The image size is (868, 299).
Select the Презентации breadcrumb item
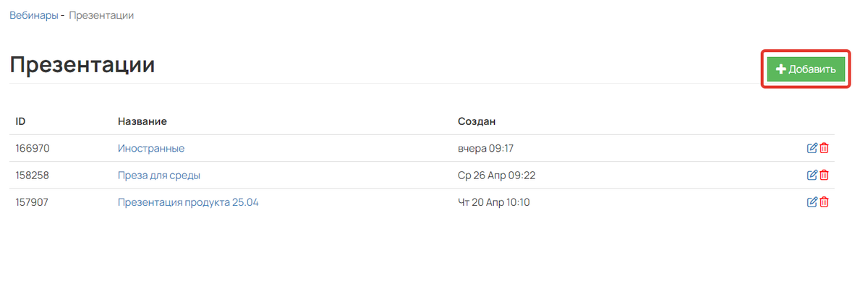pos(101,15)
